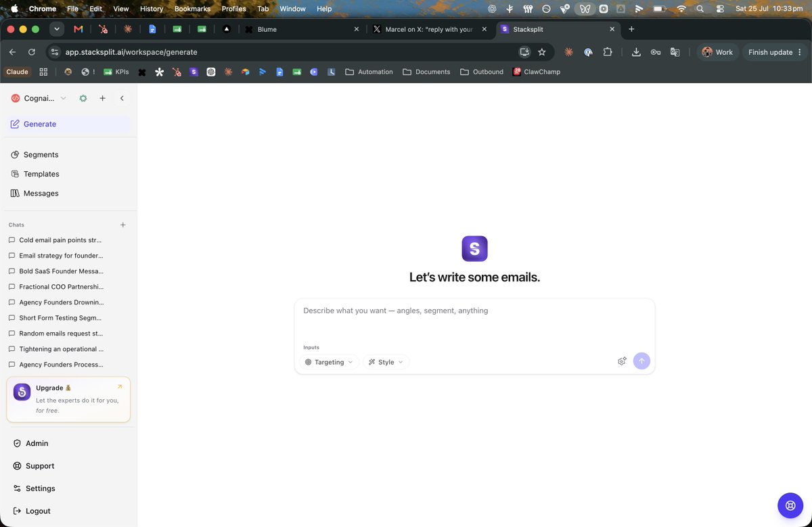The image size is (812, 527).
Task: Expand the Cognai workspace switcher
Action: coord(39,98)
